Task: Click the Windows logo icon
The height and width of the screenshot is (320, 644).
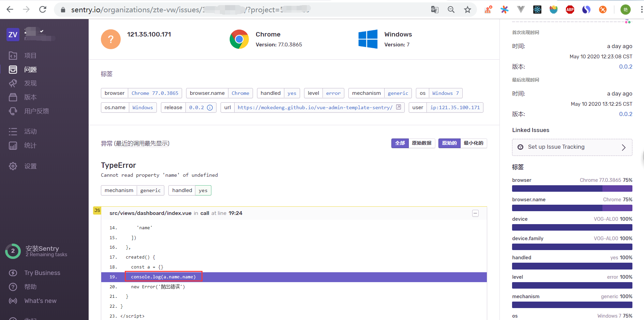Action: pos(368,39)
